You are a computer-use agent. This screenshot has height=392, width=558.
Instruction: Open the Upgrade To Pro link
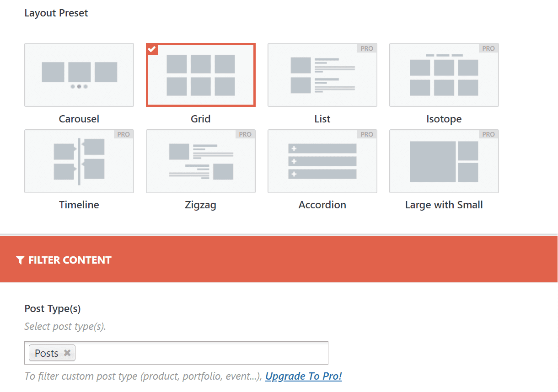303,376
